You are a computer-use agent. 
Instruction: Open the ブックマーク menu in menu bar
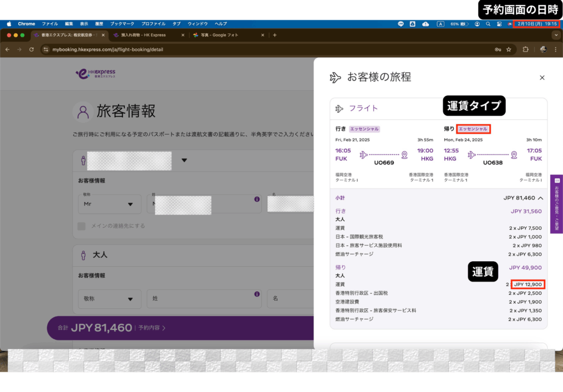[x=122, y=24]
